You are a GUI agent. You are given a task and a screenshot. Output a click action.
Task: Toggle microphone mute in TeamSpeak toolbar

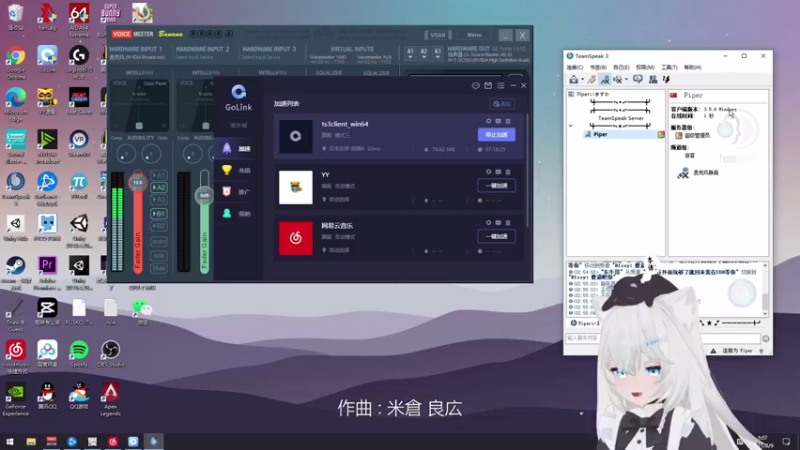click(x=605, y=80)
